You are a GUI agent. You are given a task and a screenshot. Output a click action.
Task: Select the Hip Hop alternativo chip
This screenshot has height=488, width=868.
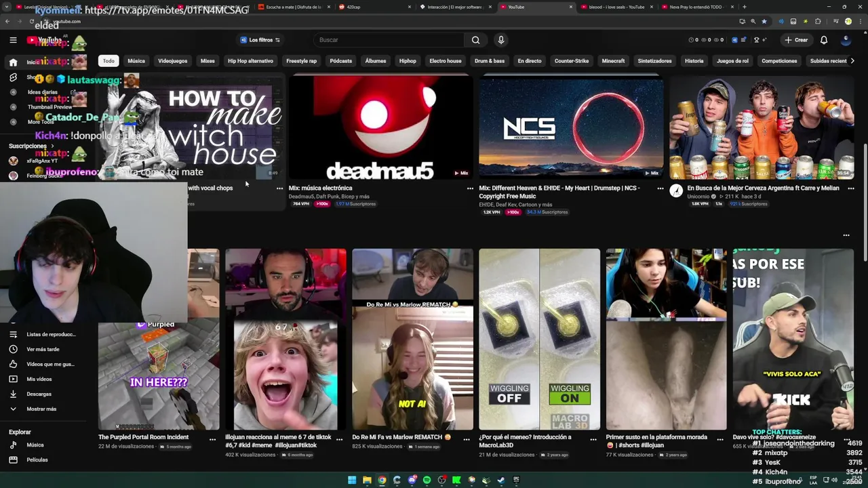coord(250,61)
